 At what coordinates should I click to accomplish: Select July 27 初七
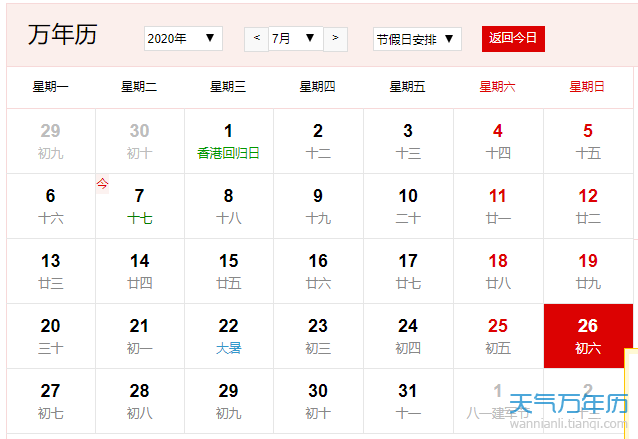click(x=51, y=402)
